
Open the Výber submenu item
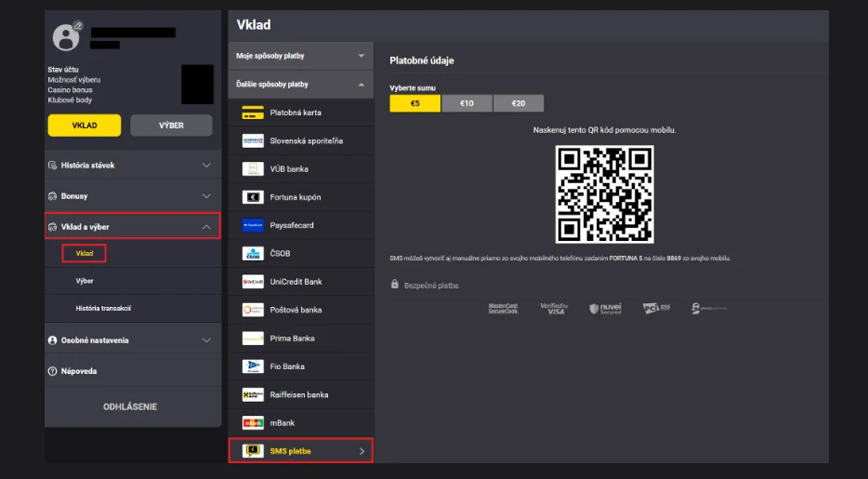(85, 281)
